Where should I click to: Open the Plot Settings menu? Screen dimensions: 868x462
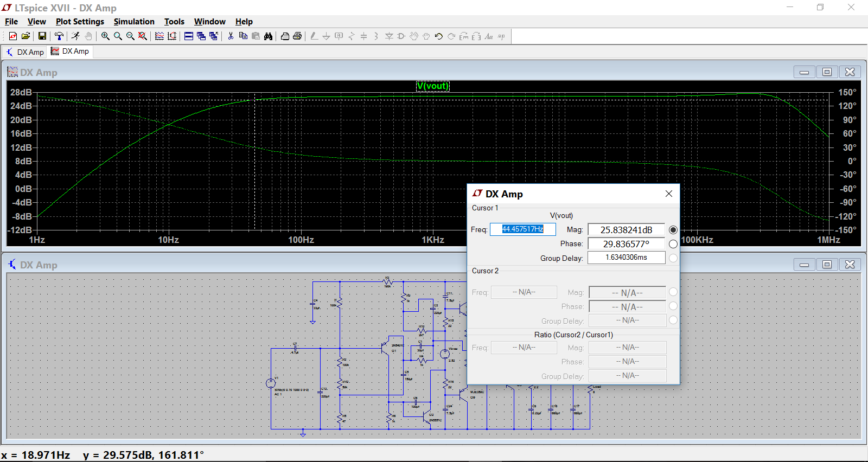pyautogui.click(x=80, y=22)
